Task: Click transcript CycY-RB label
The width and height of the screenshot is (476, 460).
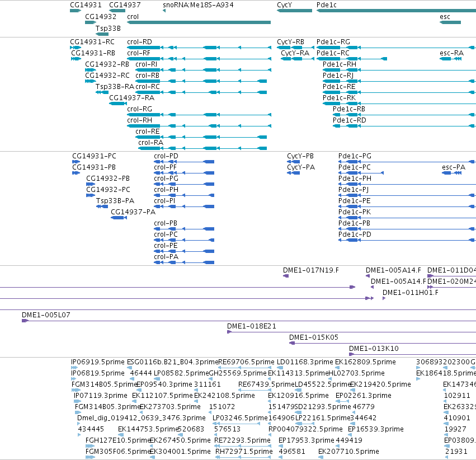Action: coord(290,42)
